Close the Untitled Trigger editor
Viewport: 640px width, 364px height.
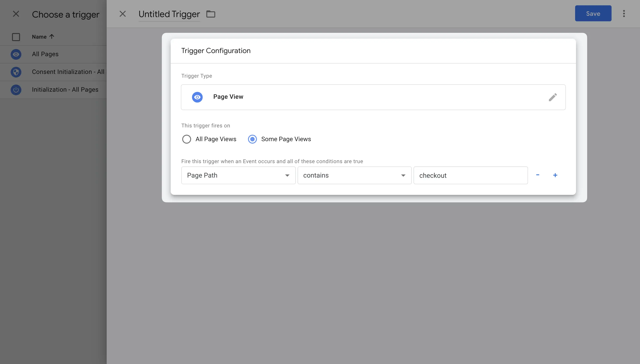coord(123,14)
